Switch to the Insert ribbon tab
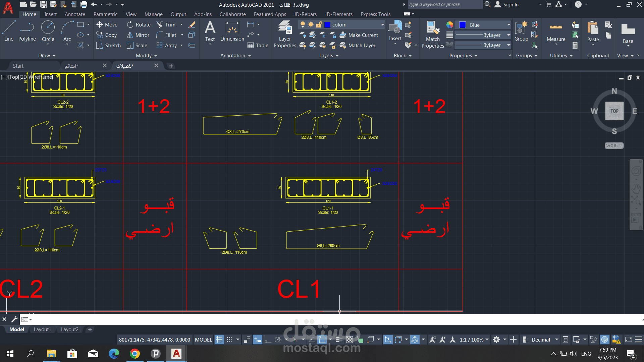The width and height of the screenshot is (644, 362). click(50, 14)
